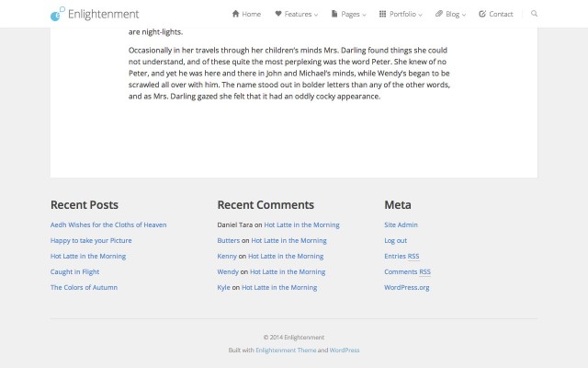
Task: Click the Home house icon
Action: (x=235, y=14)
